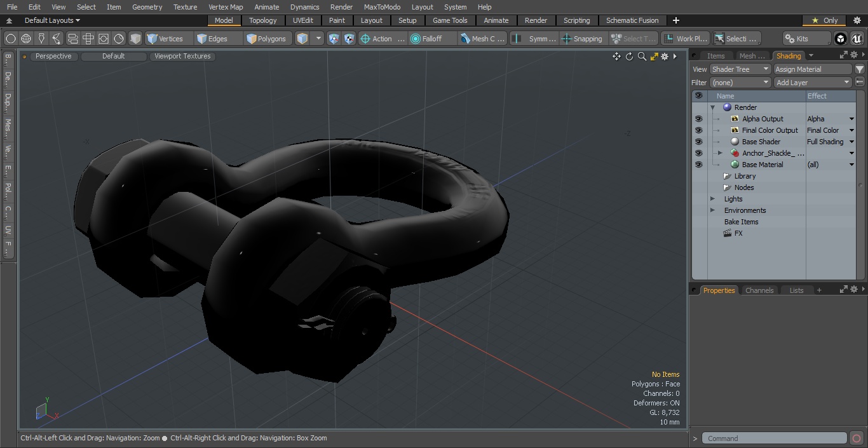
Task: Click the curve tool icon next to pen
Action: click(x=57, y=39)
